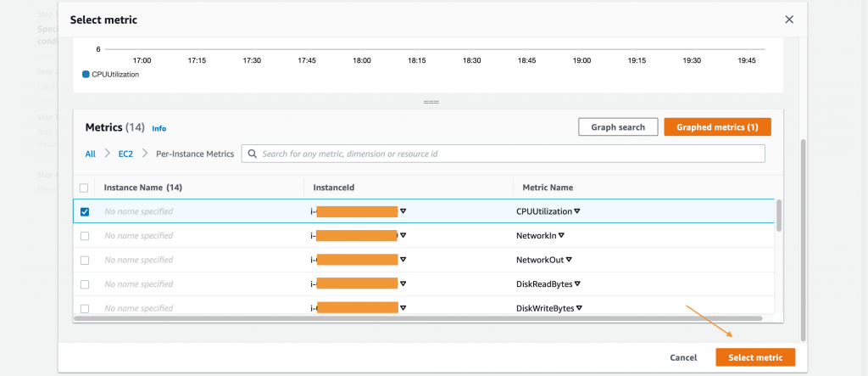Screen dimensions: 868x376
Task: Open the CPUUtilization metric name dropdown
Action: pos(576,211)
